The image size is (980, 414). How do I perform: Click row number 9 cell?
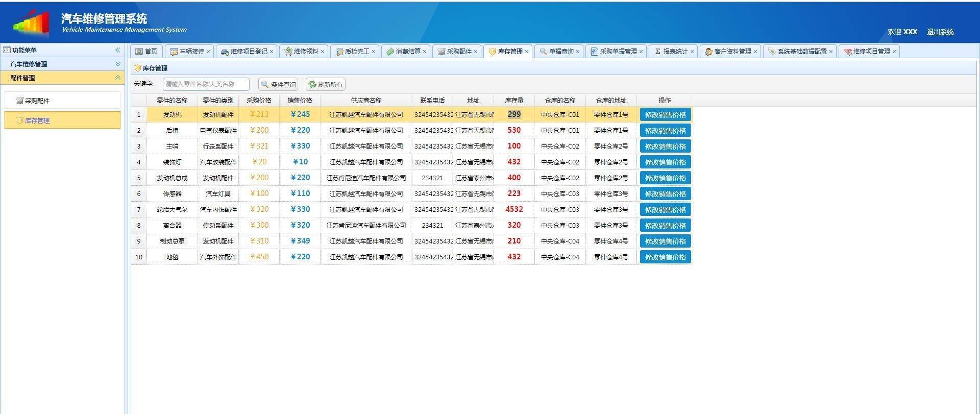pos(138,241)
